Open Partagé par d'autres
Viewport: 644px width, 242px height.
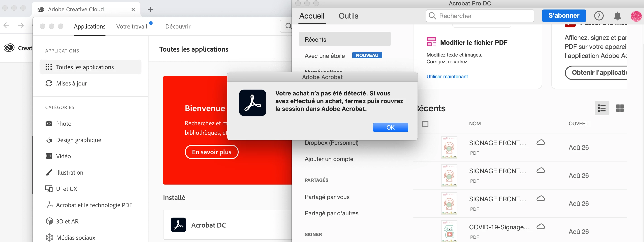point(331,213)
